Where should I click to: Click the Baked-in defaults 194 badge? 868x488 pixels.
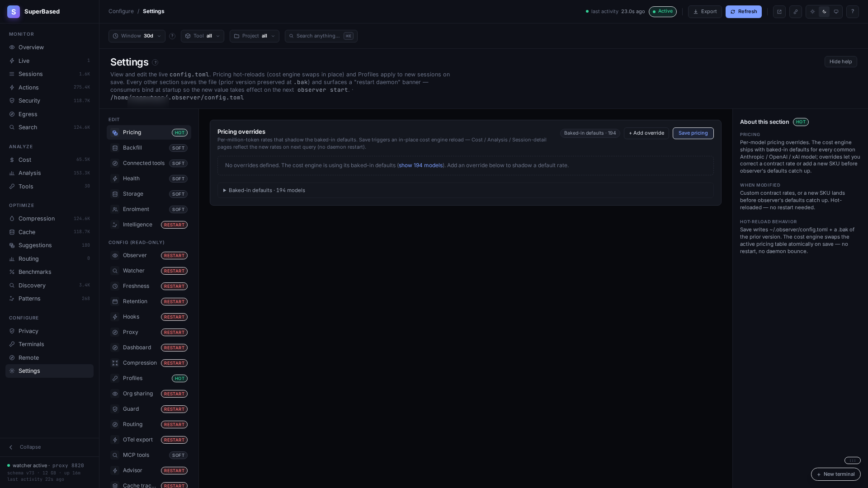[590, 133]
